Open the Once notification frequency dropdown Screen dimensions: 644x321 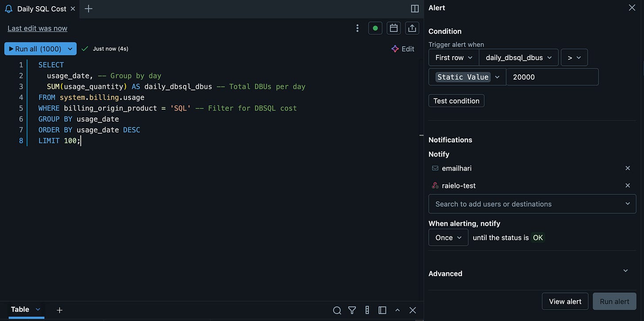(448, 237)
